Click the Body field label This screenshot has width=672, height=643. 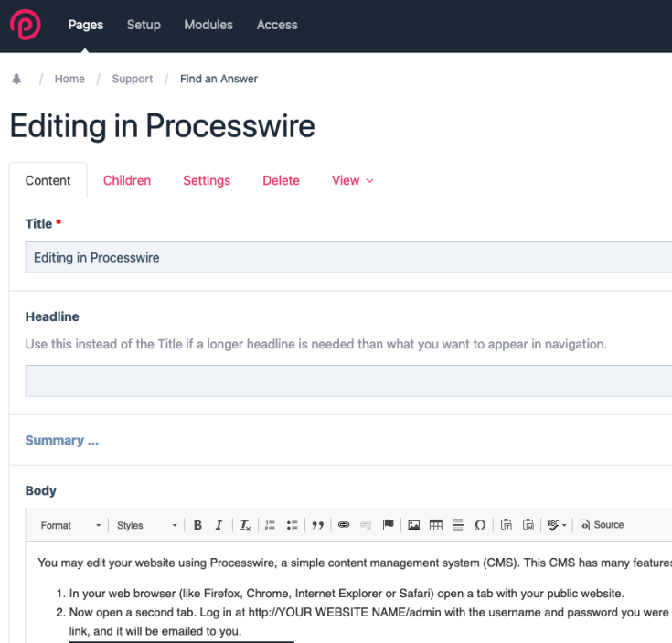click(x=41, y=490)
